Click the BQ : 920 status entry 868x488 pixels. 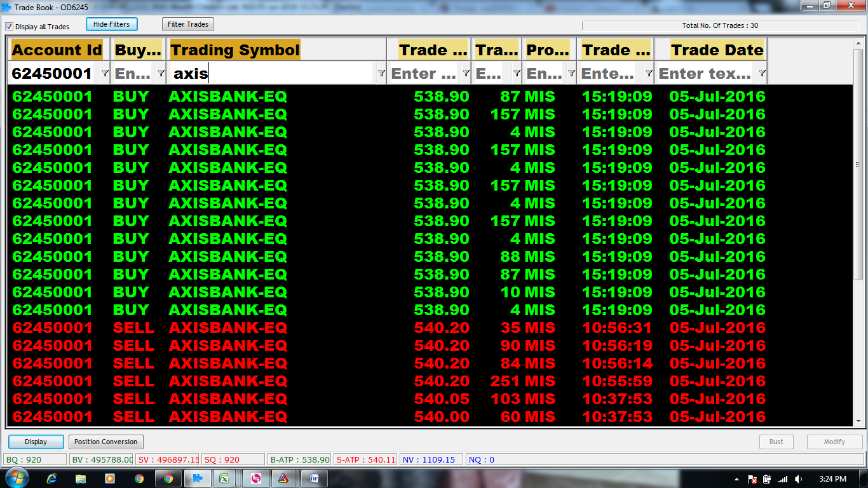35,459
